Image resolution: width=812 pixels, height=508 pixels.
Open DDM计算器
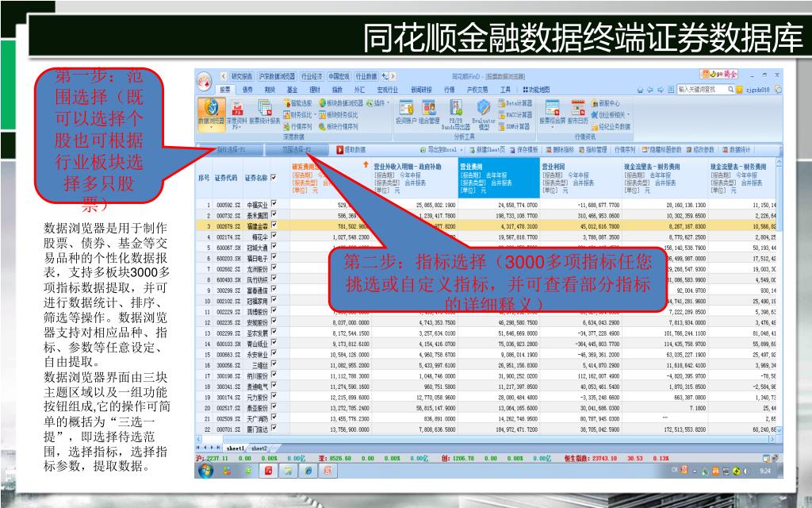pyautogui.click(x=514, y=126)
